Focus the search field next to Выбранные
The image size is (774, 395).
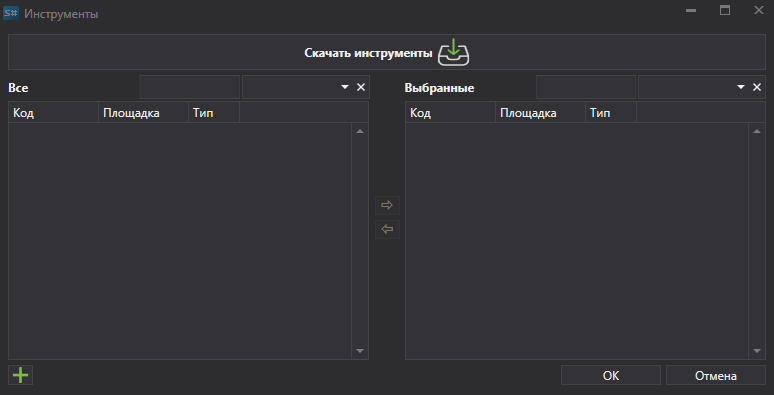tap(586, 87)
